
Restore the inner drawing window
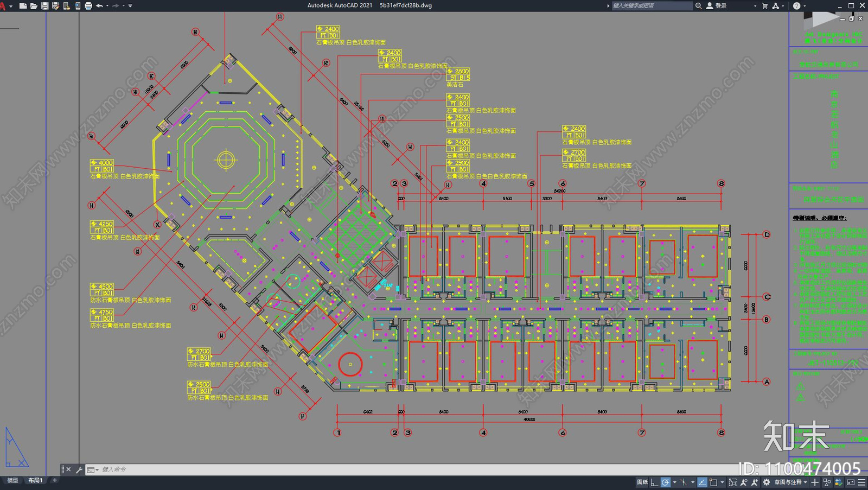point(851,18)
